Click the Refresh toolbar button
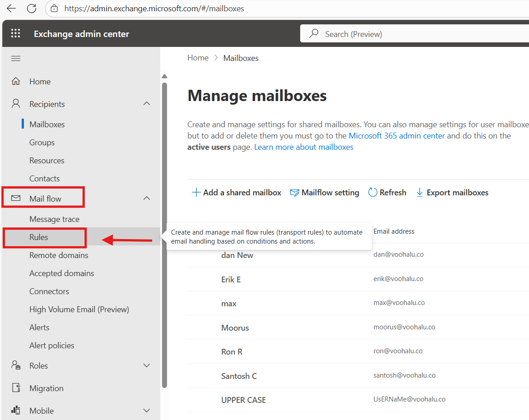The width and height of the screenshot is (529, 420). (x=387, y=193)
